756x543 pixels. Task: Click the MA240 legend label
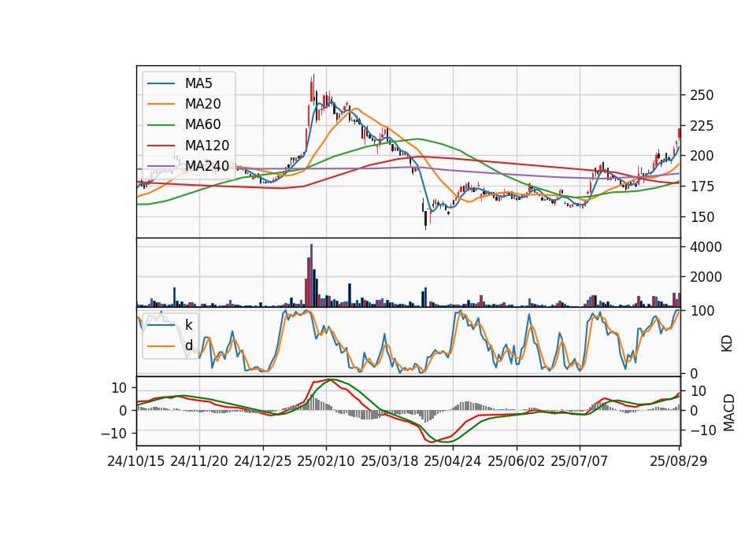[207, 166]
